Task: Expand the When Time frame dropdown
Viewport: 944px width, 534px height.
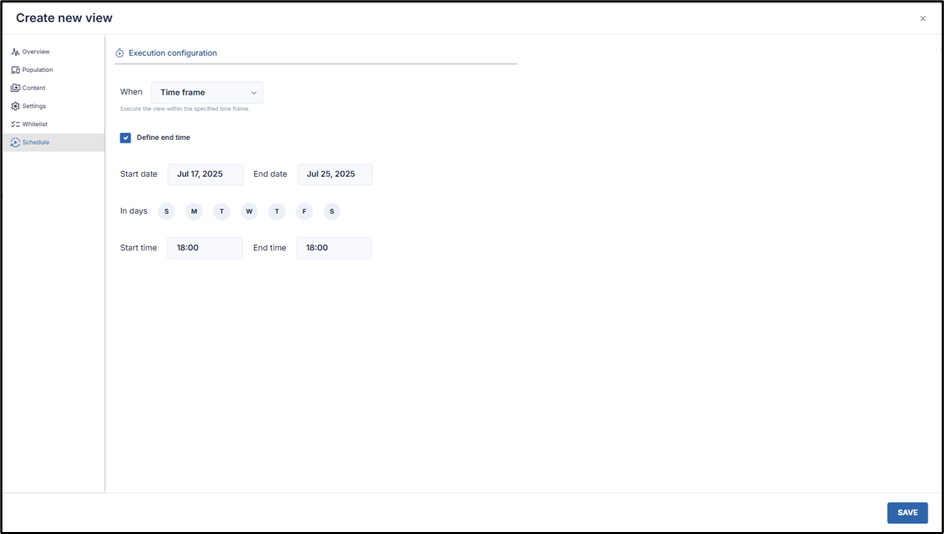Action: (207, 93)
